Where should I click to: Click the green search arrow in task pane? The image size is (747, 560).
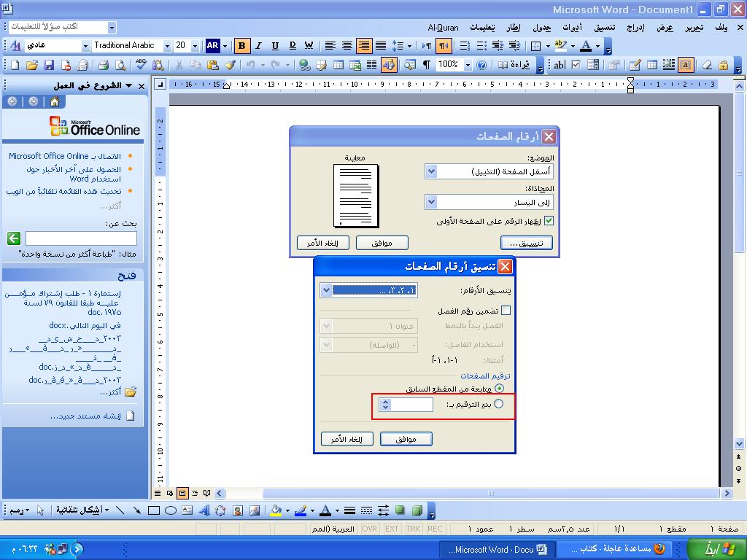click(14, 238)
